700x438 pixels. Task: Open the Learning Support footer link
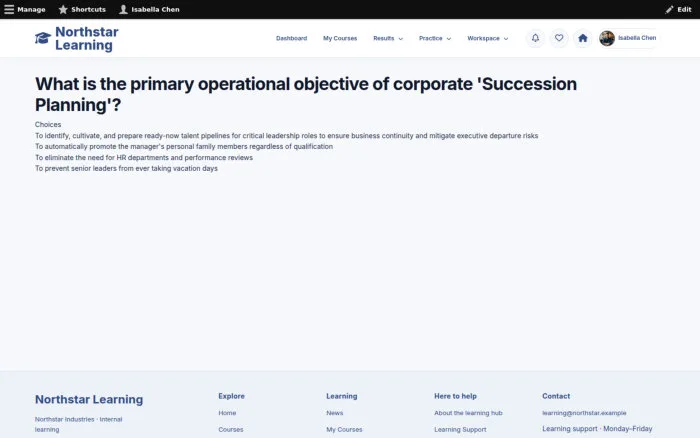pyautogui.click(x=460, y=430)
